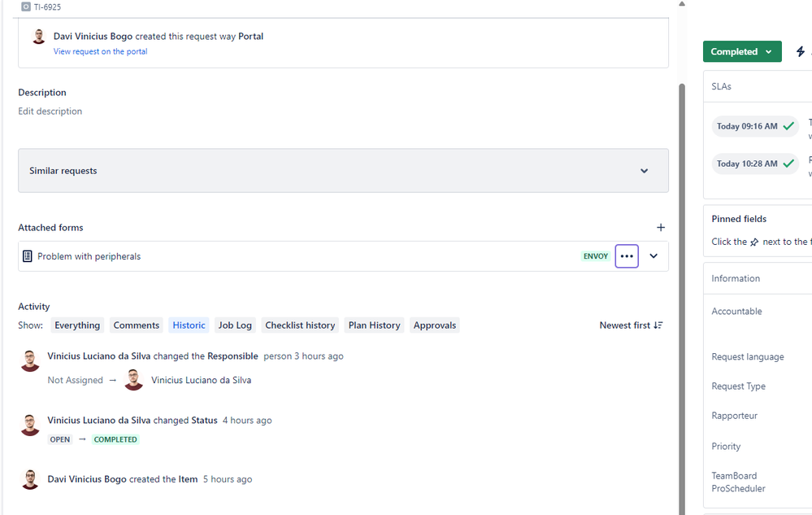Show Everything in activity filter
812x515 pixels.
click(77, 325)
